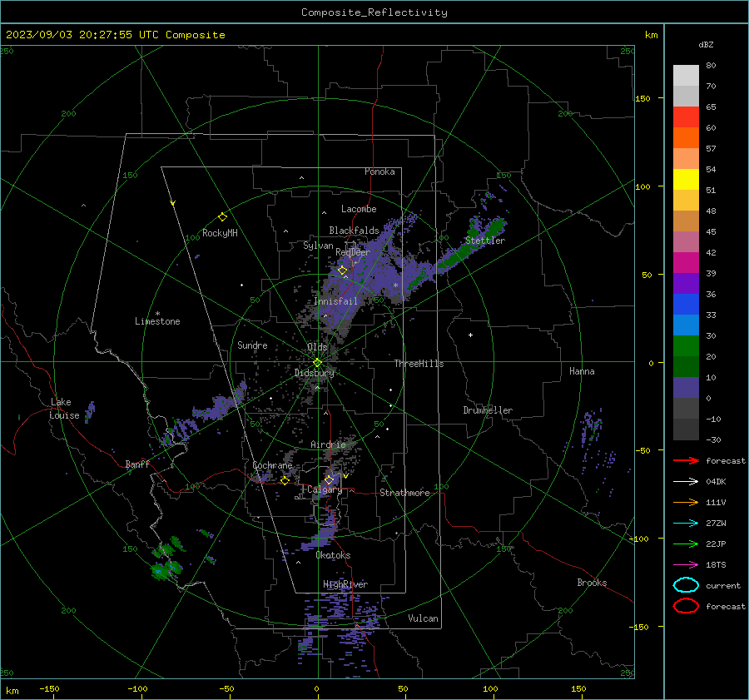This screenshot has width=749, height=700.
Task: Click the Okotoks city label
Action: 333,555
